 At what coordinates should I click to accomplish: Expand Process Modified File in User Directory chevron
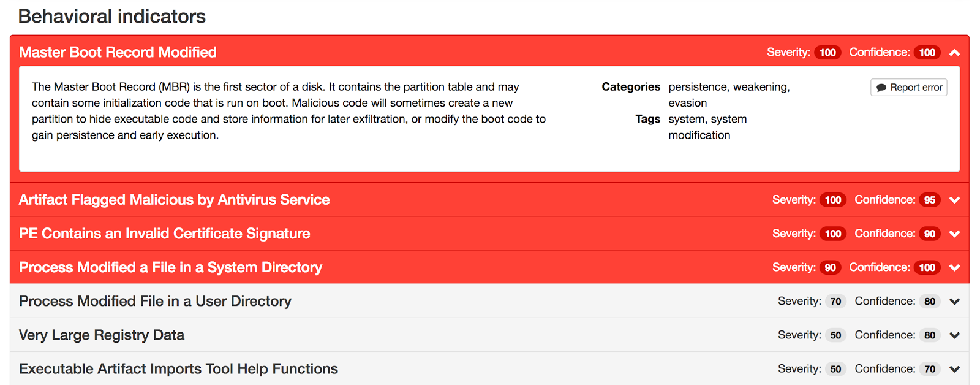tap(954, 301)
